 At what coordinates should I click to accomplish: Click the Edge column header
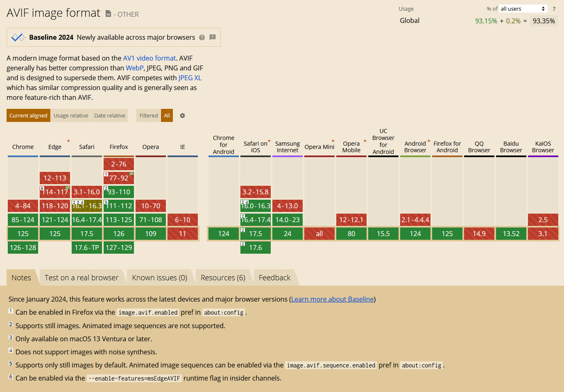[55, 147]
